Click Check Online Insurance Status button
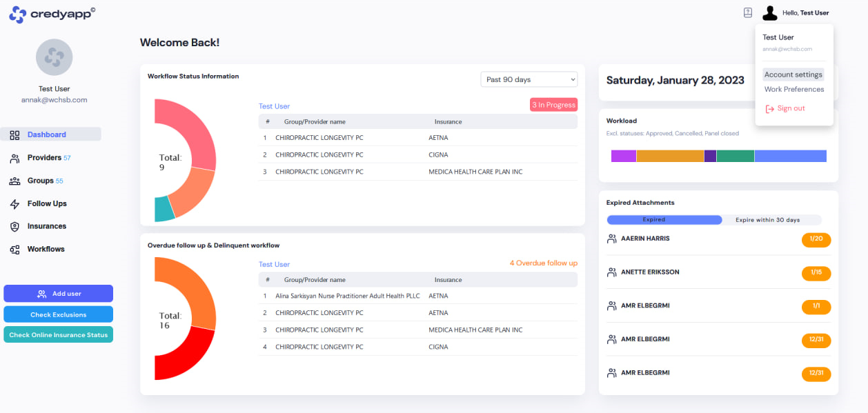The height and width of the screenshot is (413, 868). pyautogui.click(x=58, y=335)
